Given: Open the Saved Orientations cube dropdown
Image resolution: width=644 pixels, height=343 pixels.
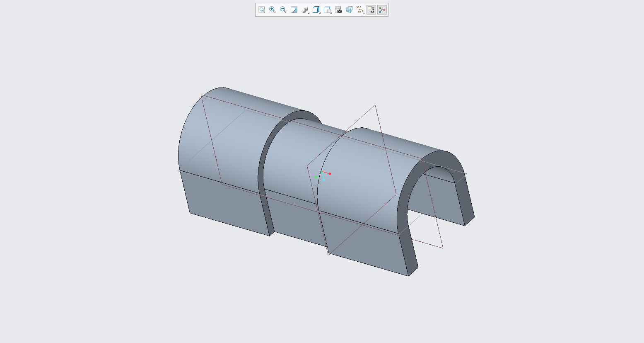Looking at the screenshot, I should [x=316, y=10].
